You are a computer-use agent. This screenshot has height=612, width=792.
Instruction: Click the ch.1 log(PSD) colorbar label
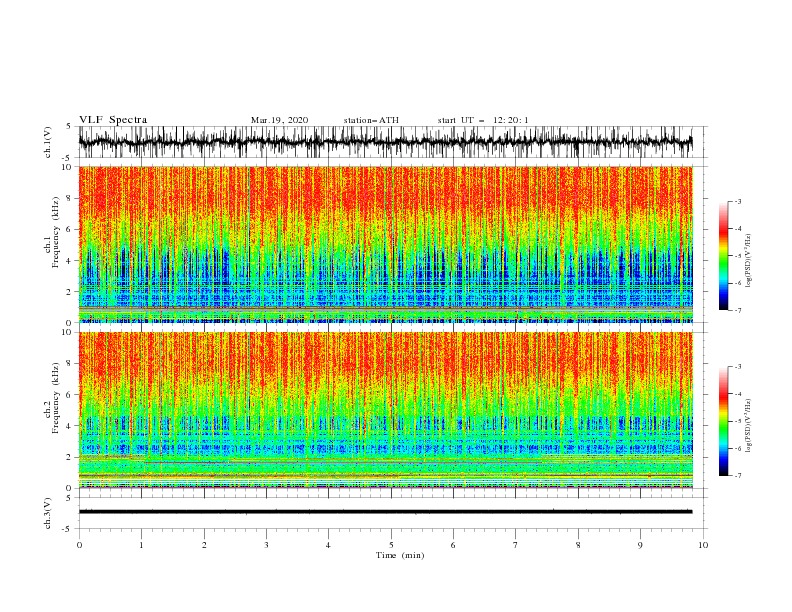click(748, 261)
